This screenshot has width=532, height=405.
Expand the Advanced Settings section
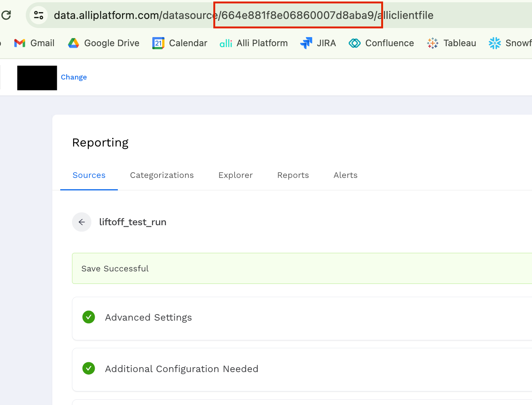tap(149, 318)
